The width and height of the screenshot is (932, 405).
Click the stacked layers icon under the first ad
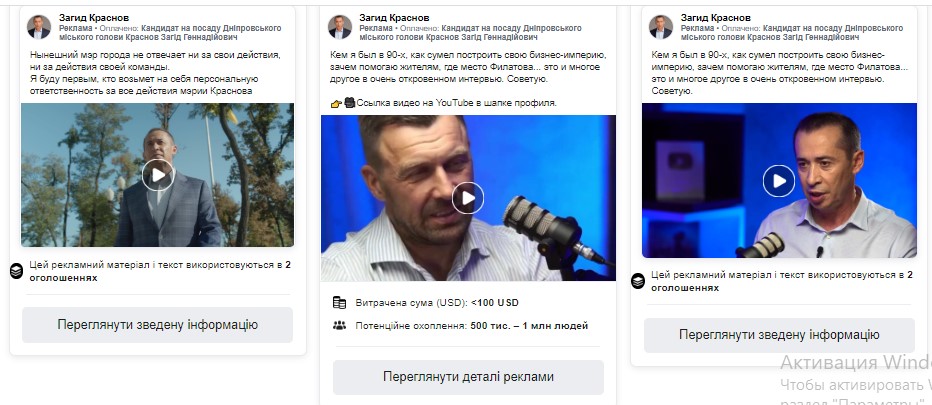[17, 271]
